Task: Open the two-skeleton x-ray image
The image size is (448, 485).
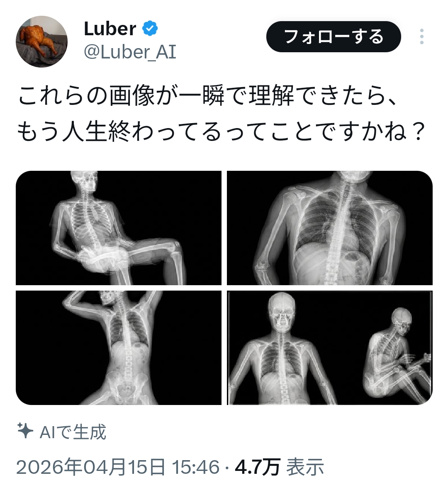Action: (330, 348)
